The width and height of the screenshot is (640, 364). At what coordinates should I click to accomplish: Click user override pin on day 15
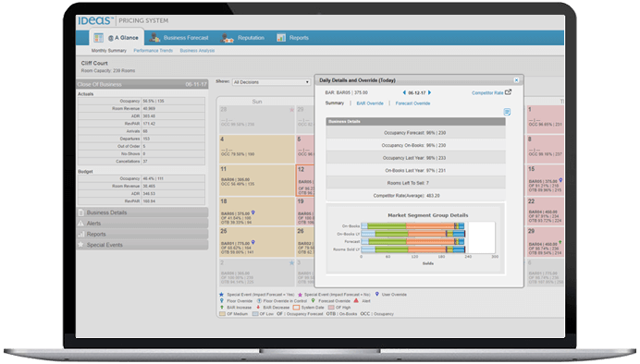[560, 180]
